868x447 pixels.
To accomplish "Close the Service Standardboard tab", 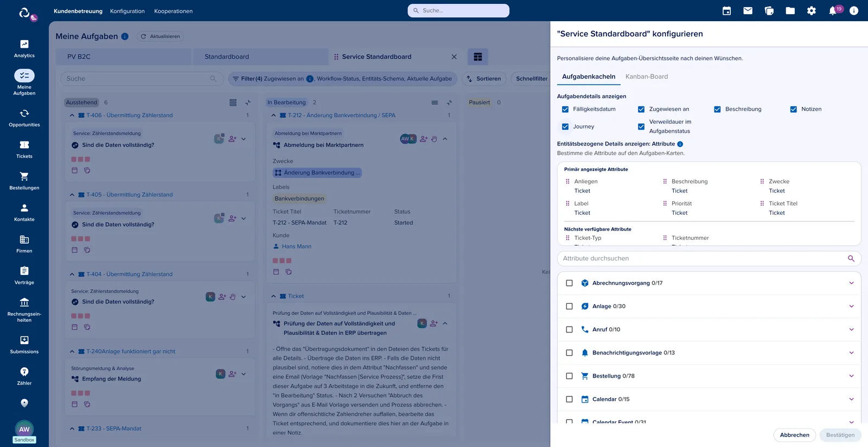I will [454, 57].
